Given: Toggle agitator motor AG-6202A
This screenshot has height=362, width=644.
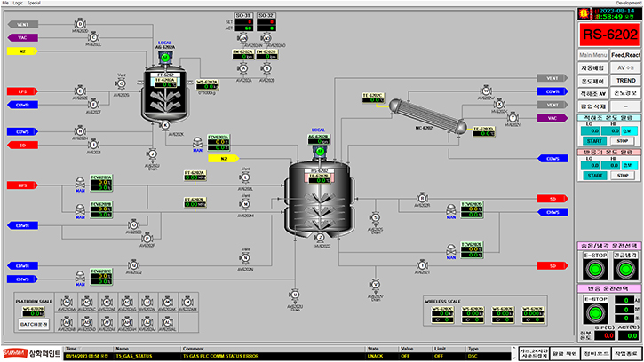Looking at the screenshot, I should point(165,58).
